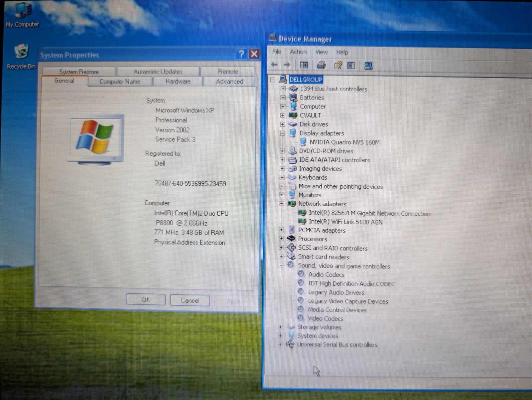Click Forward arrow in Device Manager toolbar
This screenshot has height=400, width=532.
[287, 65]
